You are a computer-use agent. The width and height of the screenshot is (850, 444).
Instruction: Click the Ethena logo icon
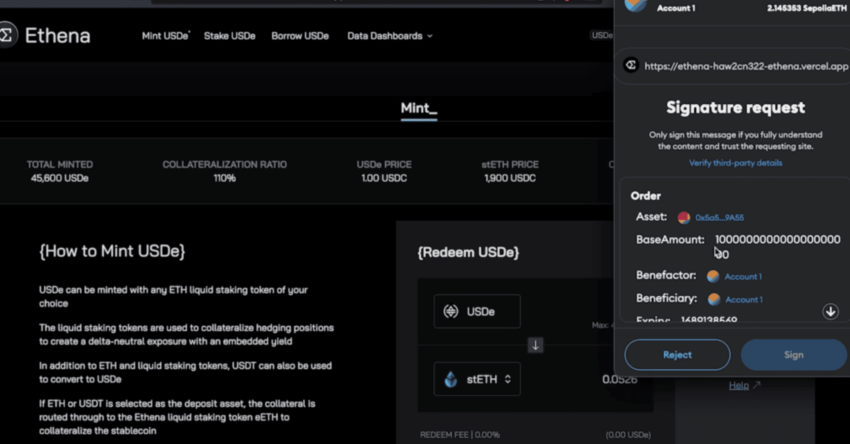tap(7, 36)
